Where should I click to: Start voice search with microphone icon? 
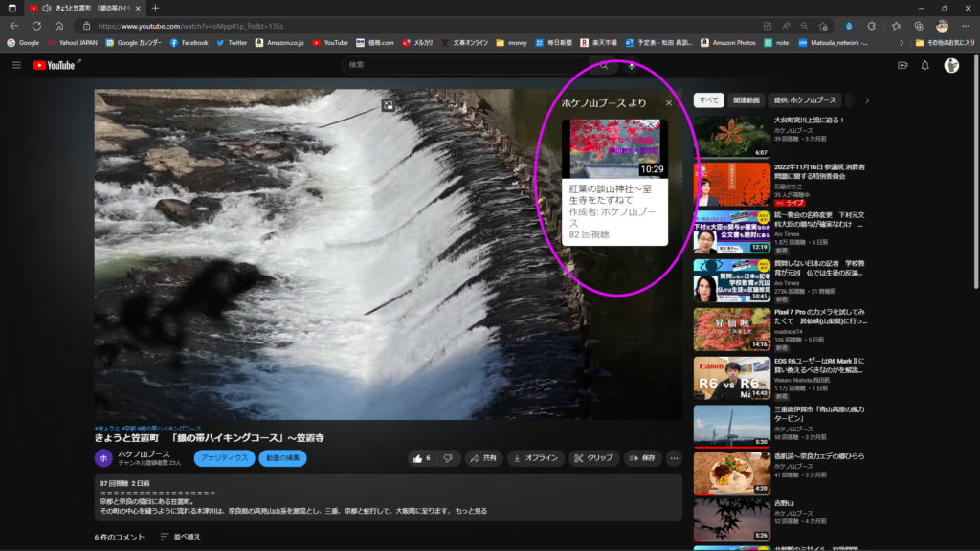pos(632,65)
